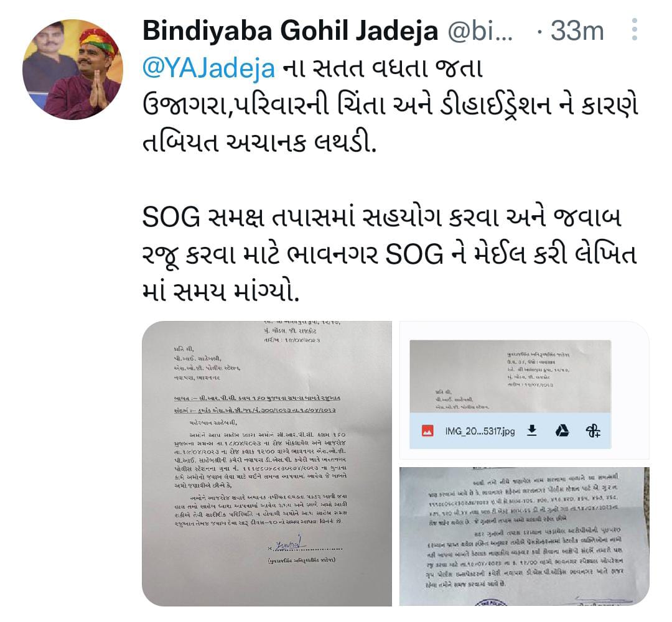Image resolution: width=672 pixels, height=622 pixels.
Task: Click the Google Drive icon in attachment bar
Action: point(562,430)
